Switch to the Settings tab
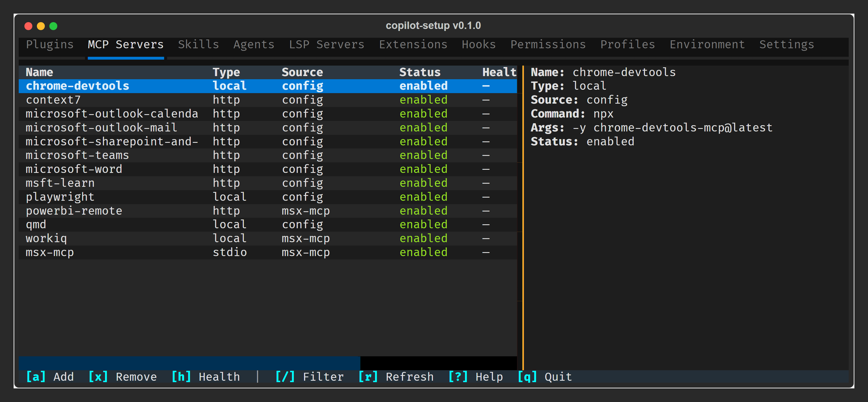The image size is (868, 402). [x=787, y=45]
